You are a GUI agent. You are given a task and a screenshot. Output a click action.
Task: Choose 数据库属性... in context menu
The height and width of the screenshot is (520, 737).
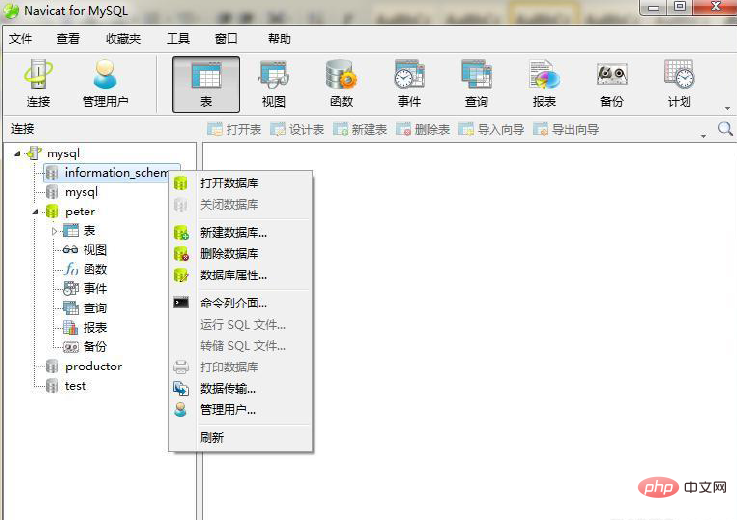tap(241, 275)
